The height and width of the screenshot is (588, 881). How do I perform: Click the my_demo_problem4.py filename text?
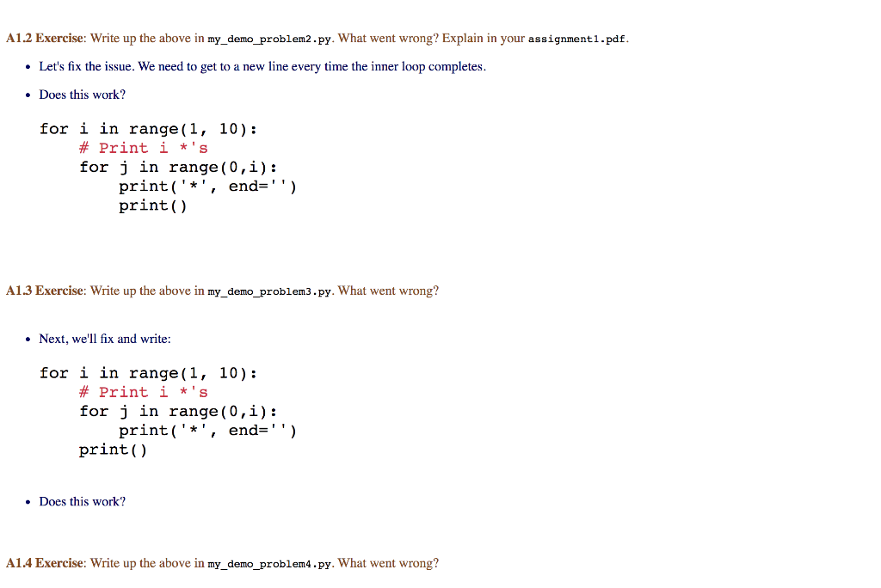tap(269, 564)
